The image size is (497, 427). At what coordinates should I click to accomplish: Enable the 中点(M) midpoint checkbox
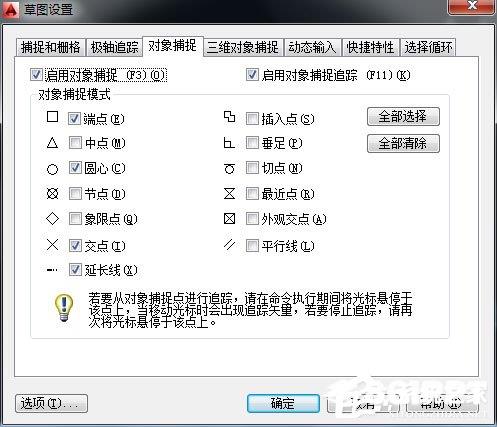[75, 143]
